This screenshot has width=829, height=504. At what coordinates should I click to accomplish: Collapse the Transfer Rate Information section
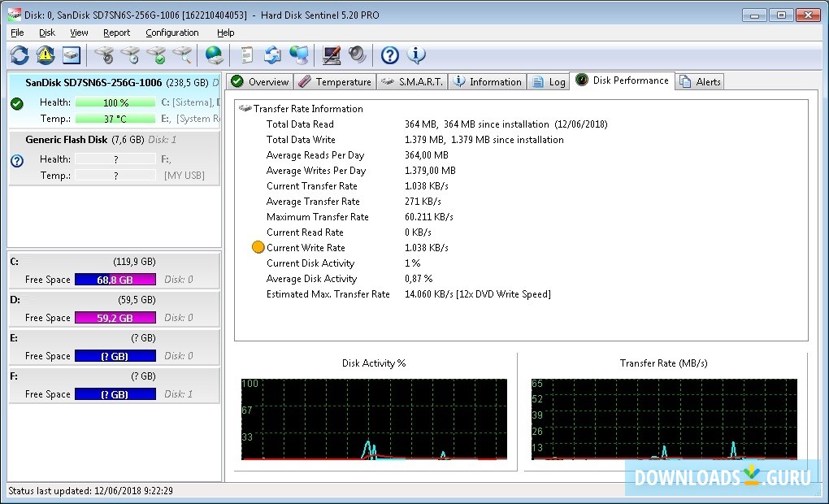point(240,108)
